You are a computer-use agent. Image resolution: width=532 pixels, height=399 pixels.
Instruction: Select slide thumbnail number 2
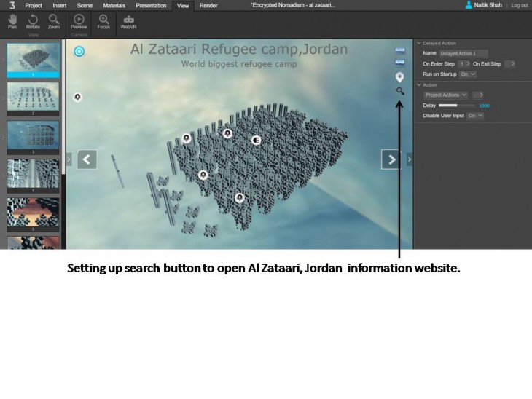point(33,98)
